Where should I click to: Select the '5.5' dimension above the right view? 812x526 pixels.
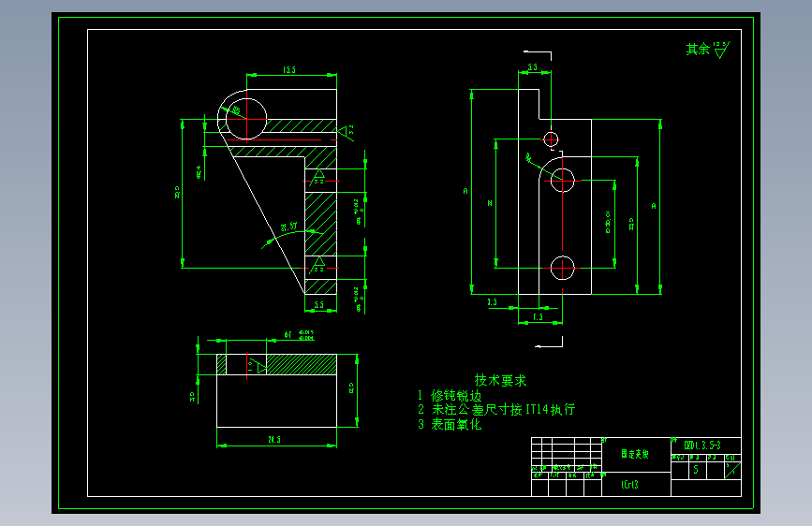[x=532, y=67]
